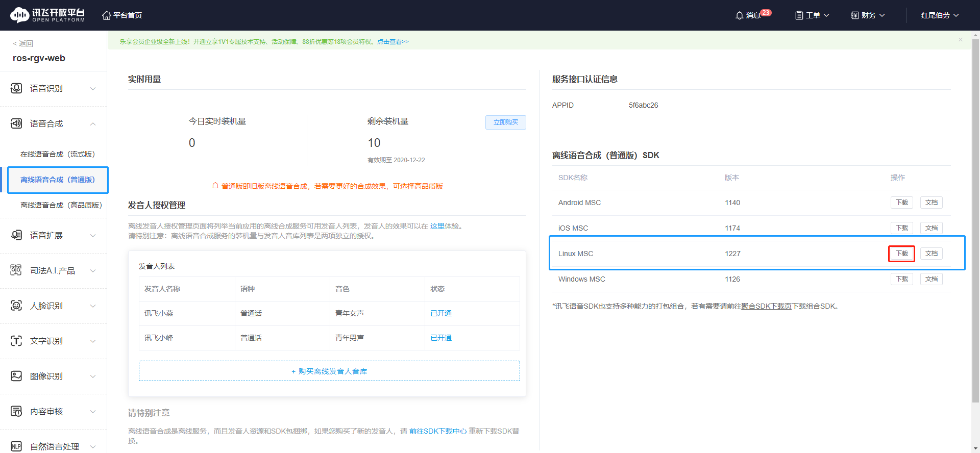Click 已开通 status for 讯飞小峰
The height and width of the screenshot is (453, 980).
click(x=441, y=338)
